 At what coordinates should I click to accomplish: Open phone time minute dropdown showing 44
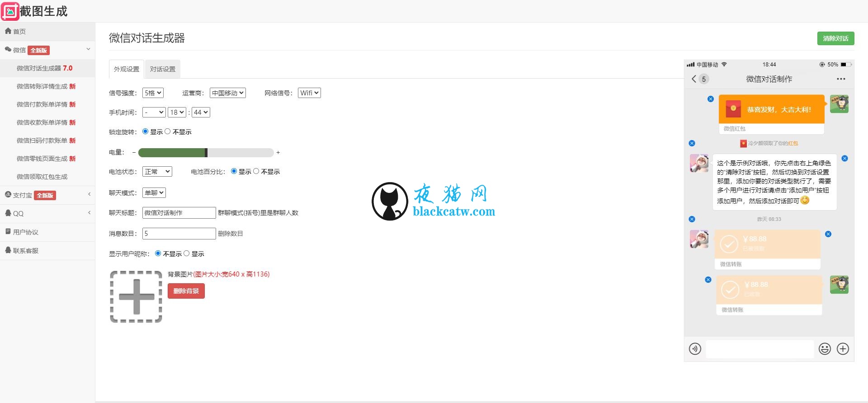click(201, 112)
